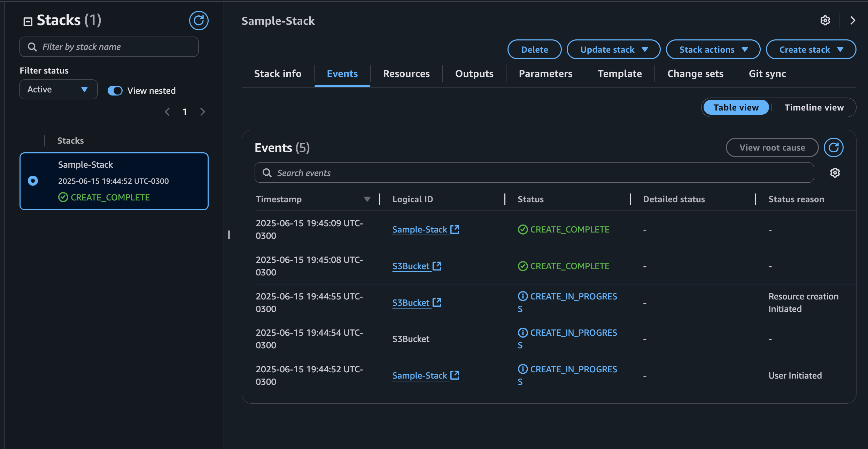Open the Filter status Active dropdown
This screenshot has width=868, height=449.
point(58,90)
